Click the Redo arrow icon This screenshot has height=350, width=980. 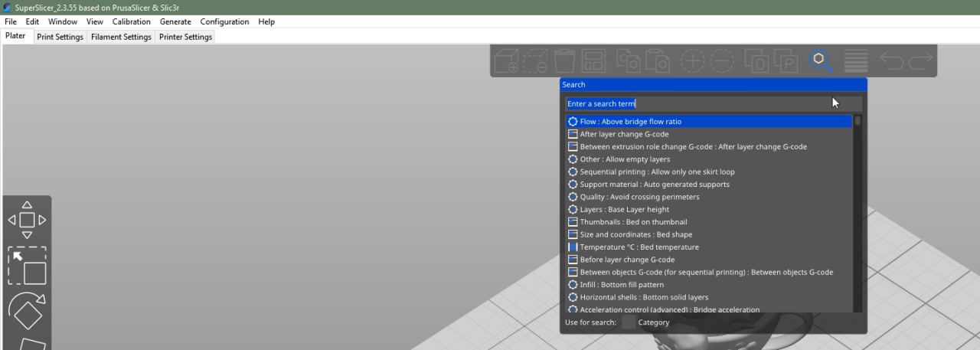[x=920, y=61]
